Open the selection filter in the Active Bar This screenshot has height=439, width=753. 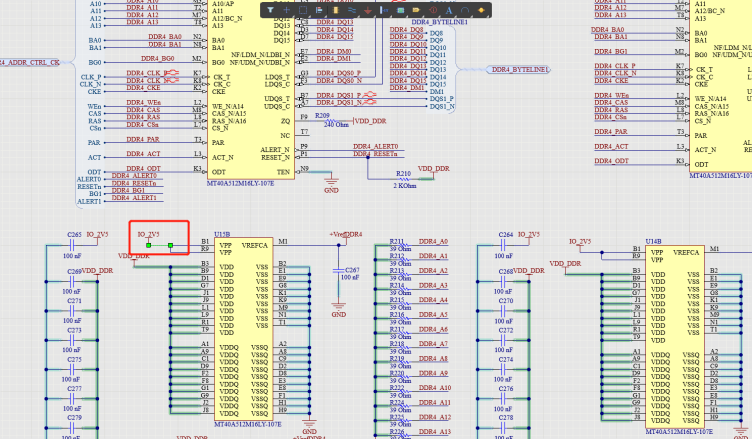271,10
